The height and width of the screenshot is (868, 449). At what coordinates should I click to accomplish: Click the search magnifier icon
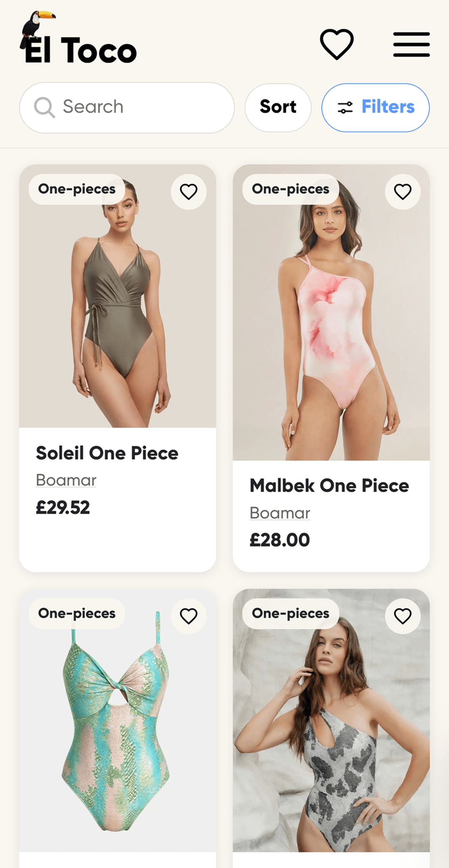tap(44, 107)
